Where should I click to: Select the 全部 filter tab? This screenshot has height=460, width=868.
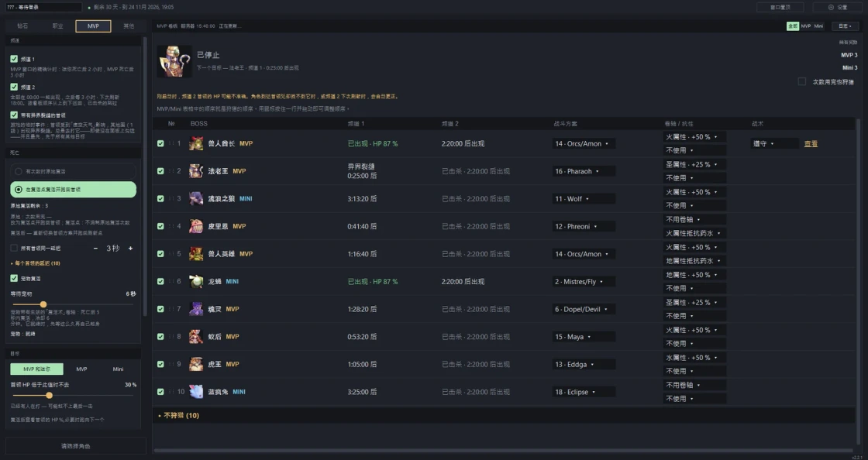coord(793,26)
